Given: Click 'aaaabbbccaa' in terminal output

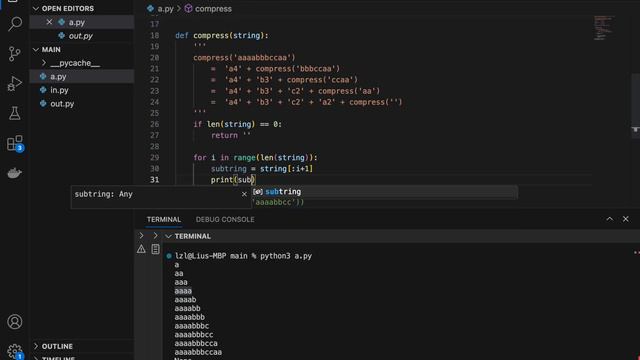Looking at the screenshot, I should 198,352.
